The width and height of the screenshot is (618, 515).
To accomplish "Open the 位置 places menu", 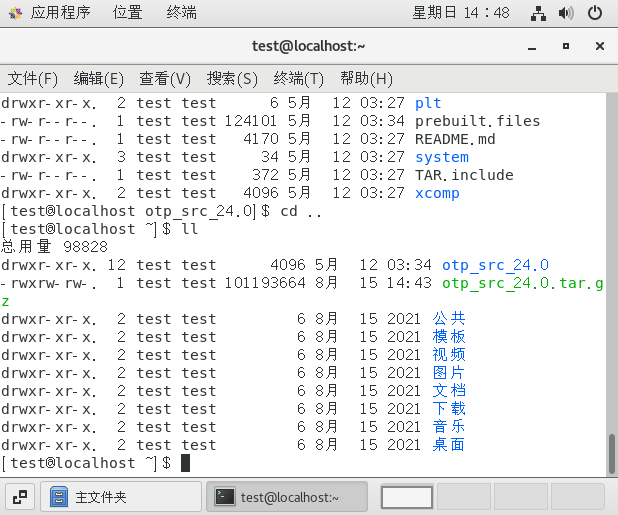I will point(127,13).
